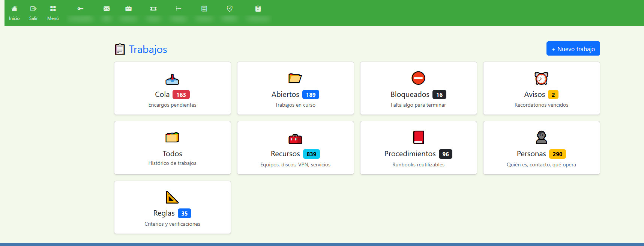
Task: Click the blue 189 badge on Abiertos
Action: pos(311,95)
